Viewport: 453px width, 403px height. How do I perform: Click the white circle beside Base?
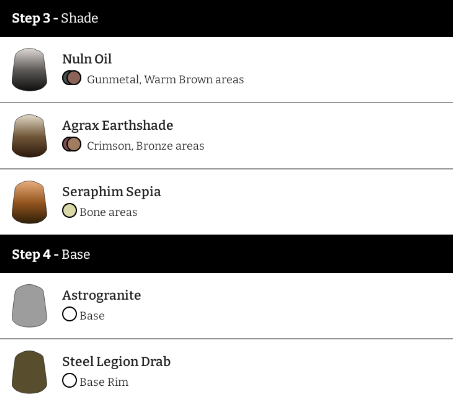[x=69, y=314]
